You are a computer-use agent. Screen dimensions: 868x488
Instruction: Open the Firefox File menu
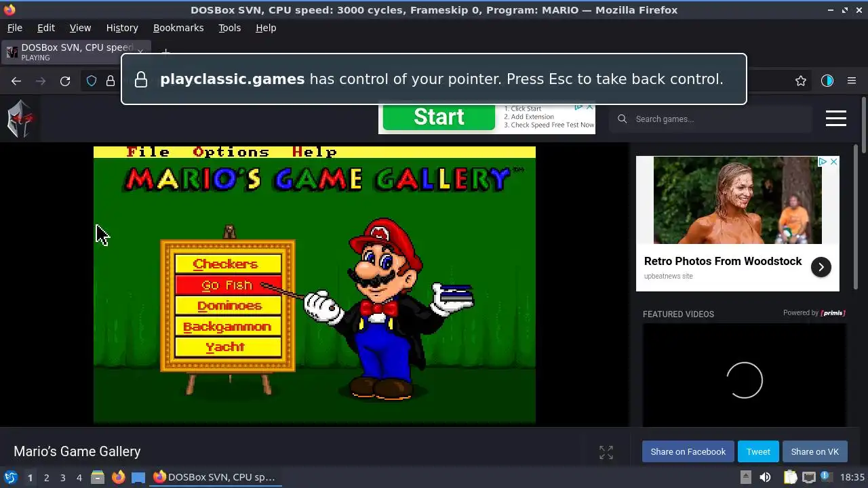(14, 28)
